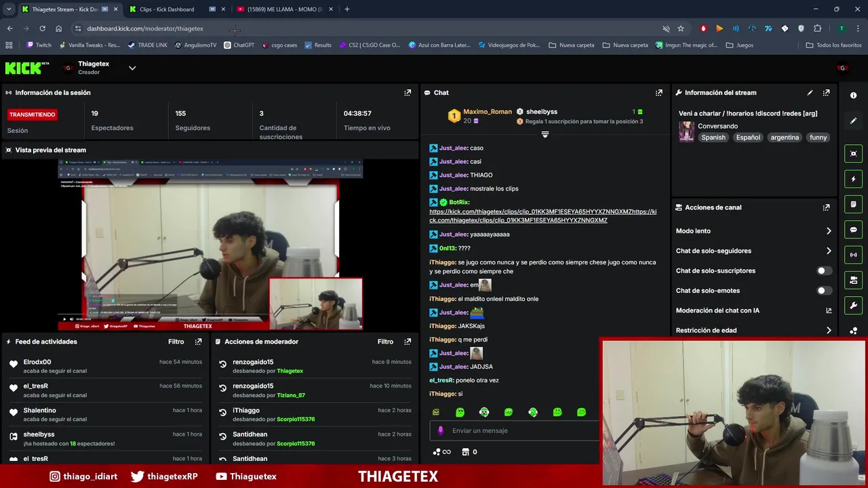Image resolution: width=868 pixels, height=488 pixels.
Task: Click the TRANSMITIENDO status badge
Action: pyautogui.click(x=33, y=115)
